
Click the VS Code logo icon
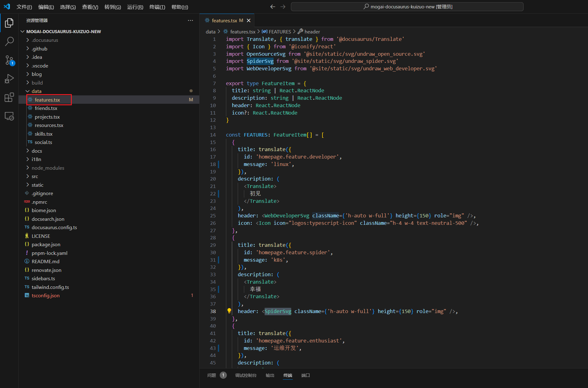click(7, 7)
